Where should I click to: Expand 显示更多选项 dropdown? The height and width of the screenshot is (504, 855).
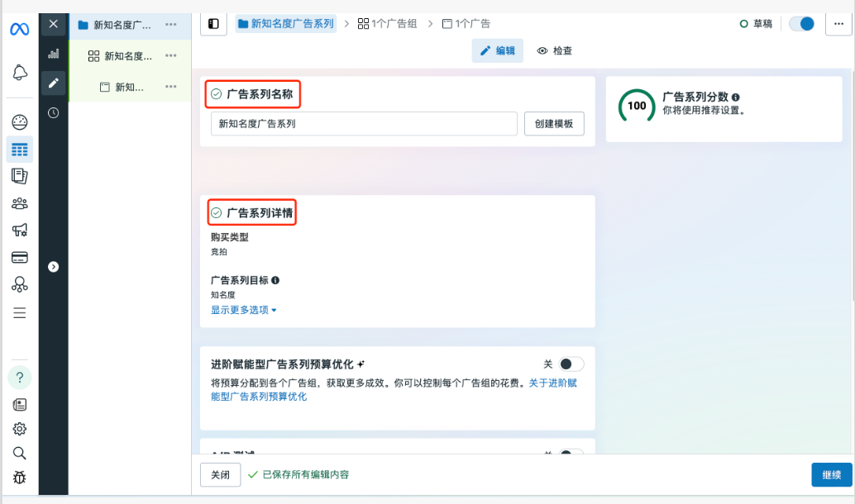(x=244, y=310)
